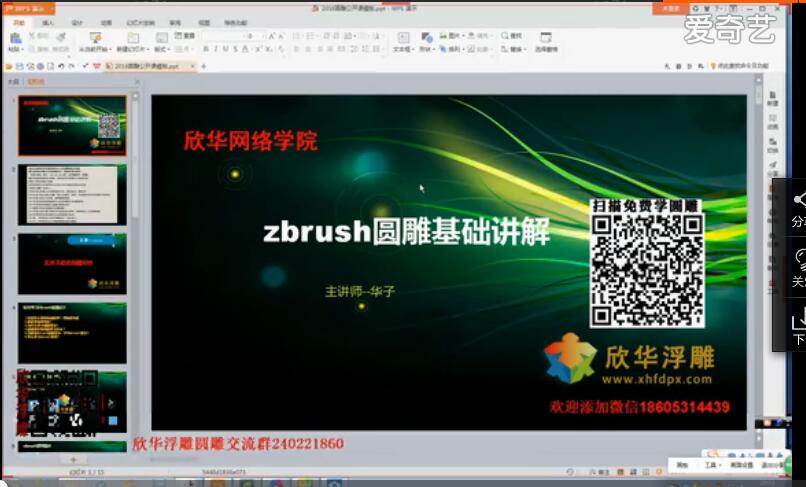
Task: Switch to the 开始 ribbon tab
Action: coord(19,23)
